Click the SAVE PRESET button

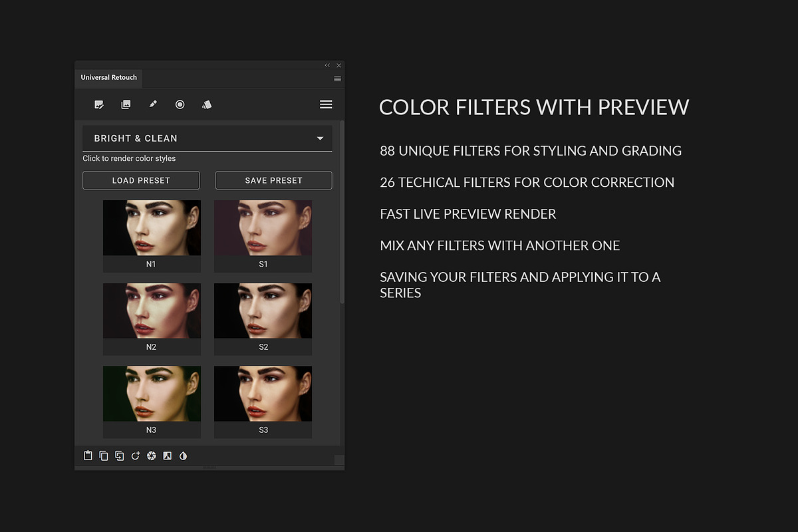click(x=273, y=180)
